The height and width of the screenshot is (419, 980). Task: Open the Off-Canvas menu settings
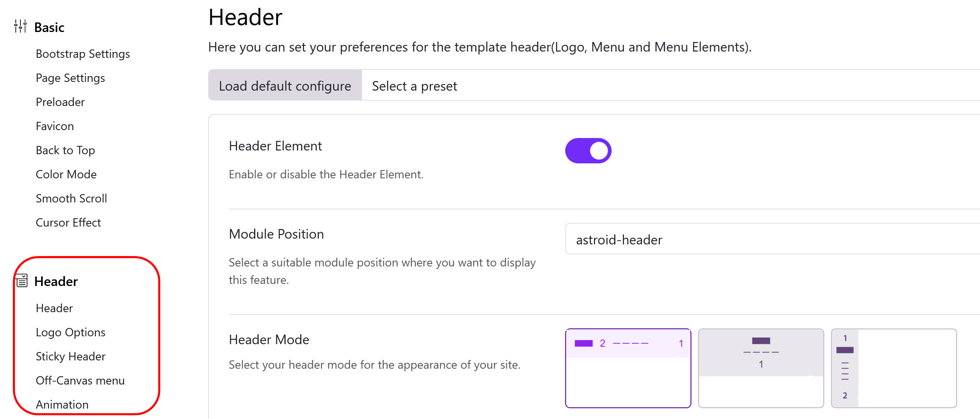80,380
